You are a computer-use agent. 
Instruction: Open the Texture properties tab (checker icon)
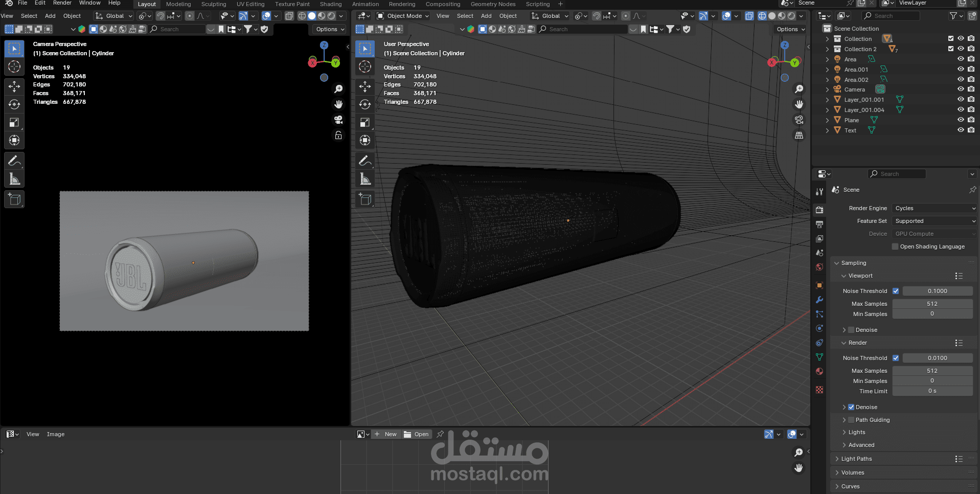[x=819, y=390]
